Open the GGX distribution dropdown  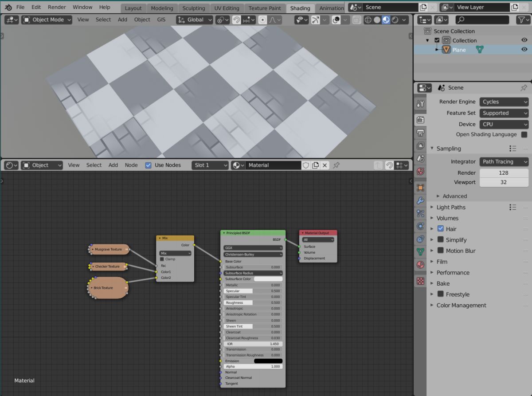253,248
